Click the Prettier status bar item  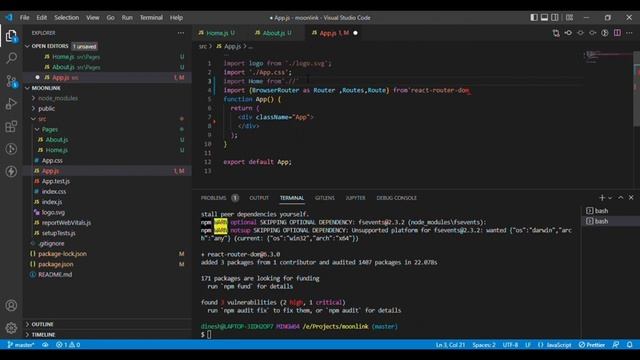pyautogui.click(x=591, y=345)
